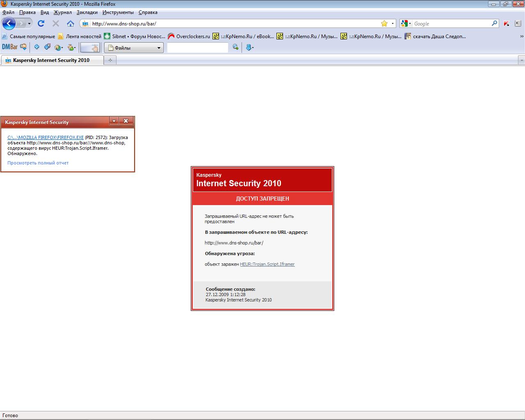The image size is (525, 420).
Task: Click the timestamp 27.12.2009 1:12:28
Action: point(226,294)
